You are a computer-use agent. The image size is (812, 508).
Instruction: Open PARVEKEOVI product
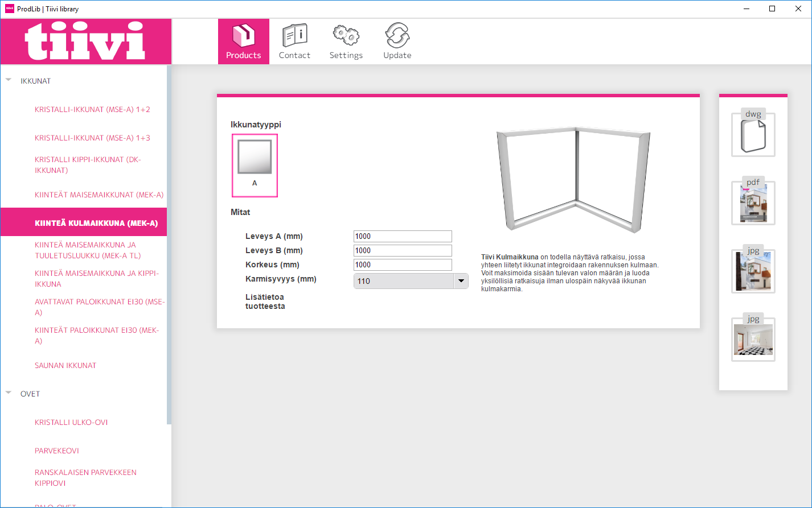pyautogui.click(x=57, y=451)
